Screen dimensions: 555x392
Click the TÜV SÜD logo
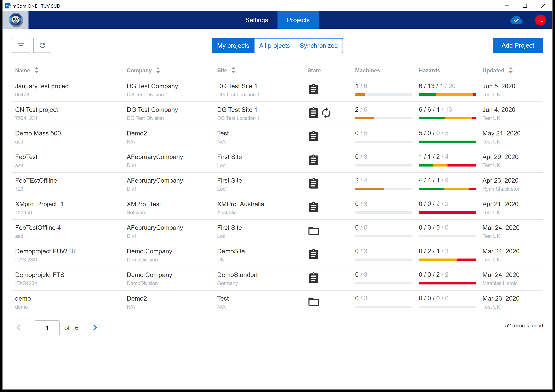[16, 20]
